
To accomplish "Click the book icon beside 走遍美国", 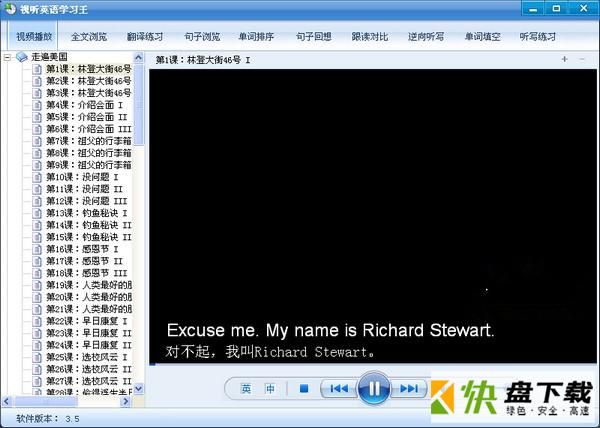I will pos(22,57).
